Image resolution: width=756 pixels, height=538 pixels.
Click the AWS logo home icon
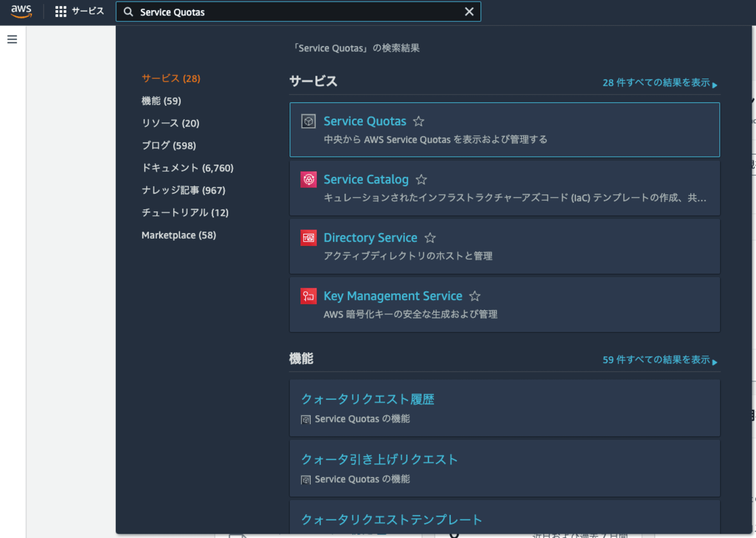pos(20,11)
